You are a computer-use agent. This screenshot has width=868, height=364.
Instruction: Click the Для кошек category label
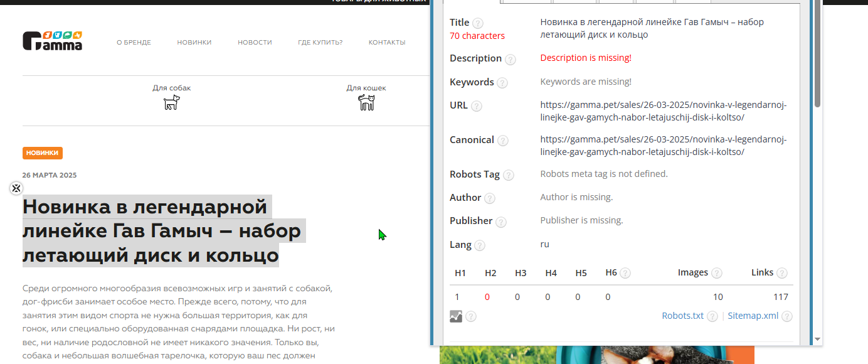(x=366, y=88)
